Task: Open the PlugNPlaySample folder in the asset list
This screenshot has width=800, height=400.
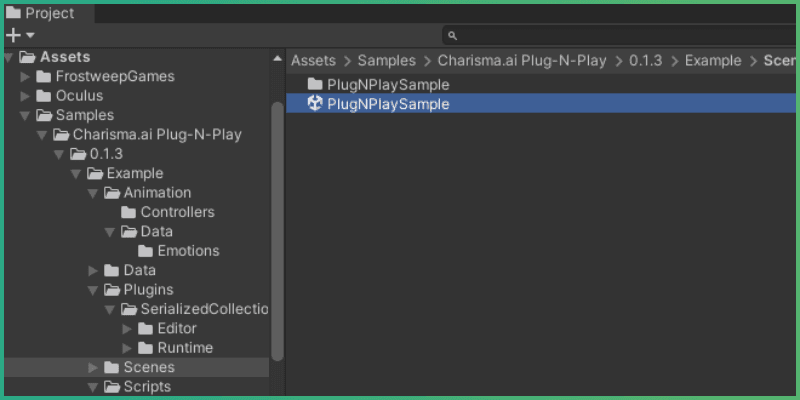Action: pyautogui.click(x=388, y=85)
